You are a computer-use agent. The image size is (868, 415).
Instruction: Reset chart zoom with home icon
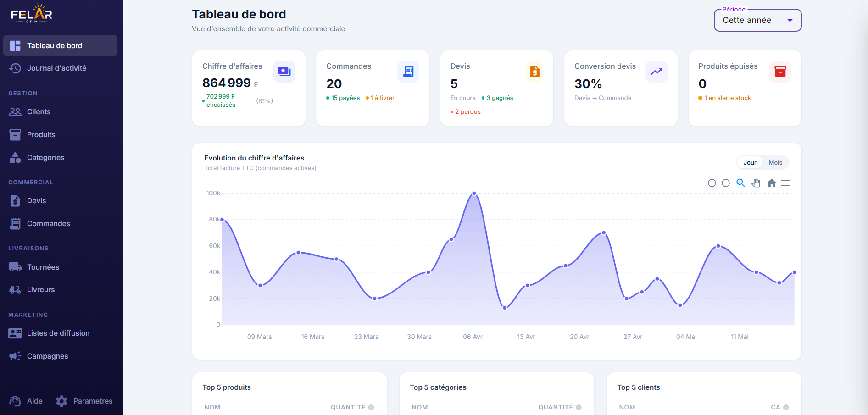pyautogui.click(x=772, y=183)
